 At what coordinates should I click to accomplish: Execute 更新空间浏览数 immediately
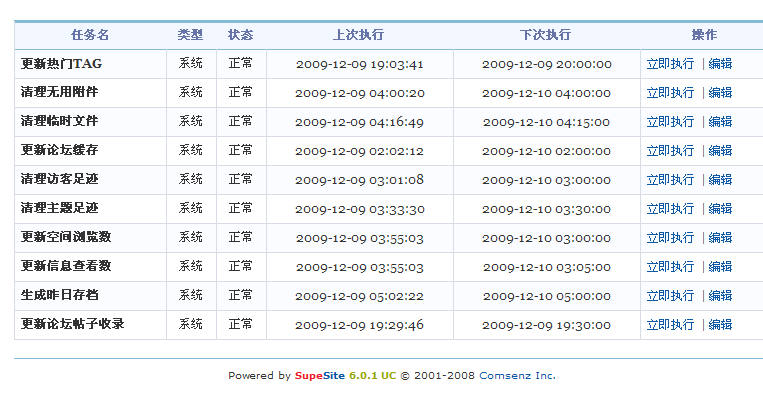(x=670, y=237)
